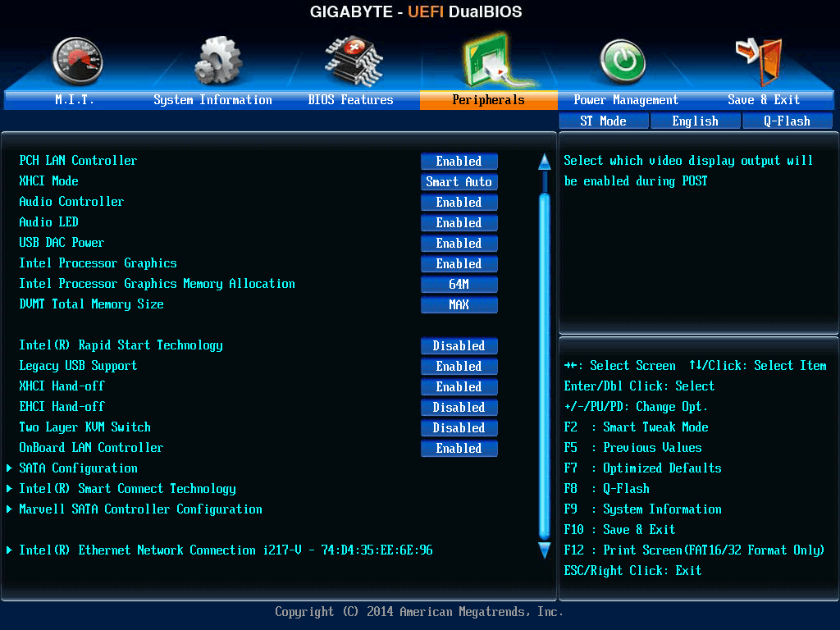
Task: Open XHCI Mode Smart Auto dropdown
Action: [459, 181]
